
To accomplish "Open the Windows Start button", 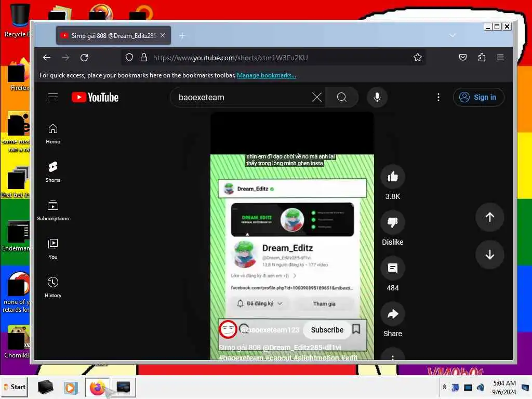I will click(x=15, y=387).
